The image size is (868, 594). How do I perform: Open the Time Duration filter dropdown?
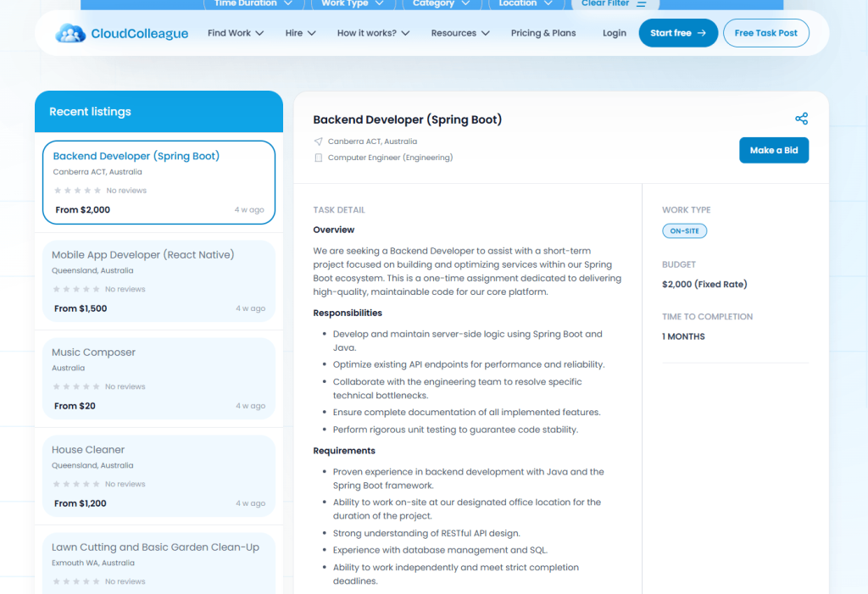coord(254,4)
